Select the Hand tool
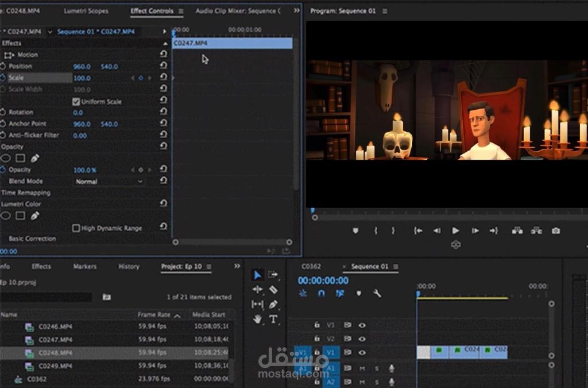Screen dimensions: 588x388 pos(257,320)
